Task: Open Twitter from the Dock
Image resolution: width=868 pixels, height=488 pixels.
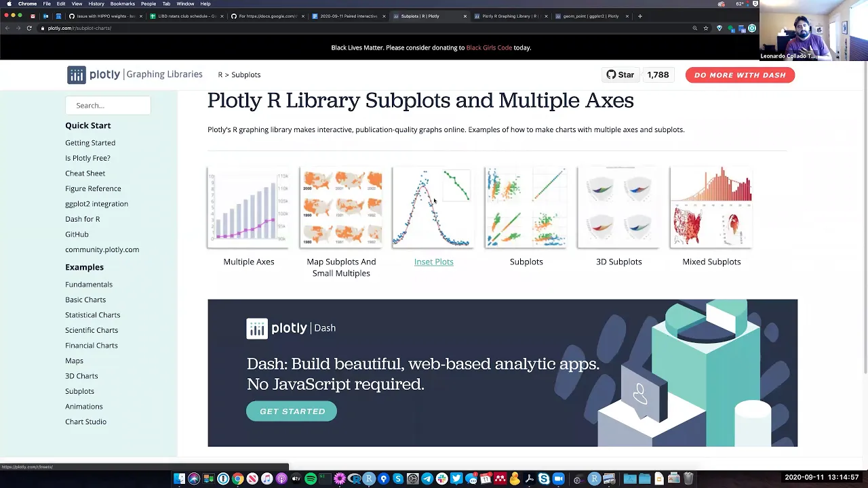Action: coord(456,479)
